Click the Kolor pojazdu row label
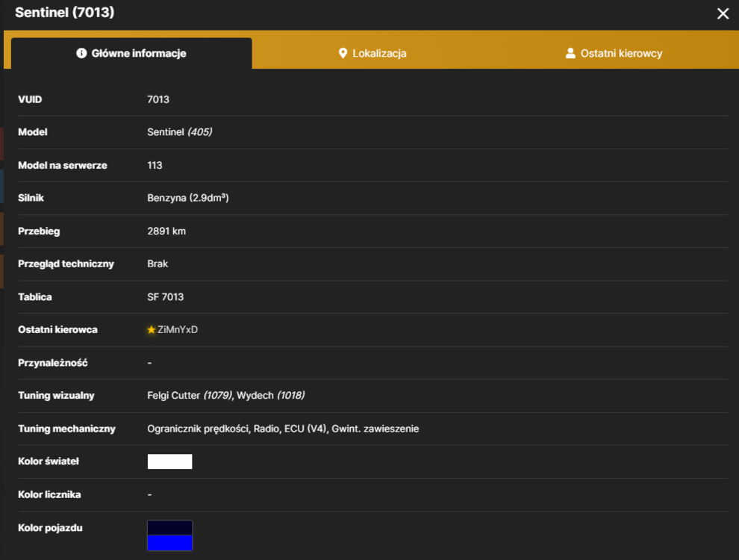 click(50, 528)
